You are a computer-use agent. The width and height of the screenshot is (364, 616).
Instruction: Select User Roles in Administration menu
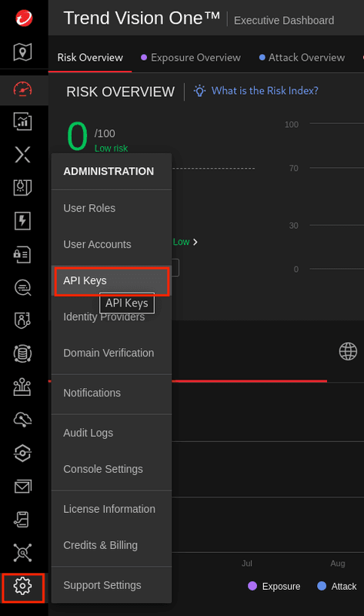tap(112, 208)
